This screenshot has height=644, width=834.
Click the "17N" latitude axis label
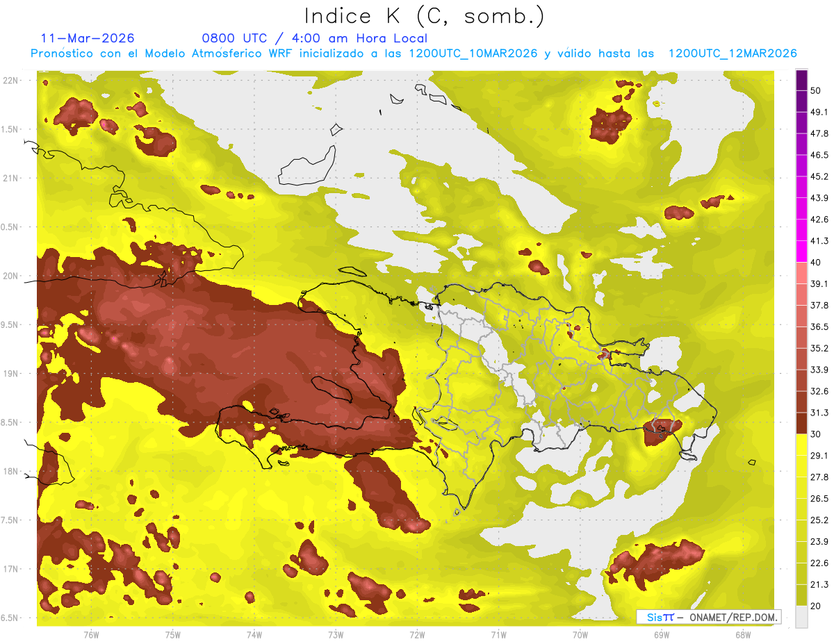[x=10, y=569]
